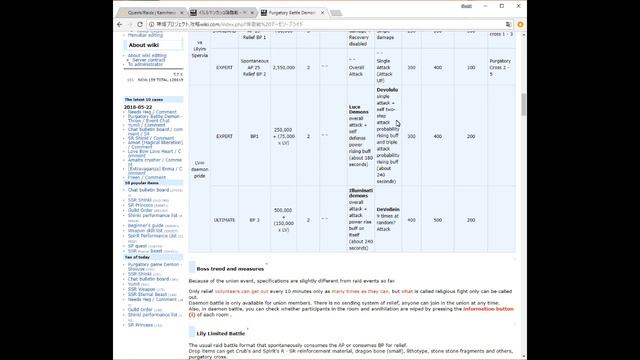Click the browser forward arrow
Screen dimensions: 640x360
point(130,24)
